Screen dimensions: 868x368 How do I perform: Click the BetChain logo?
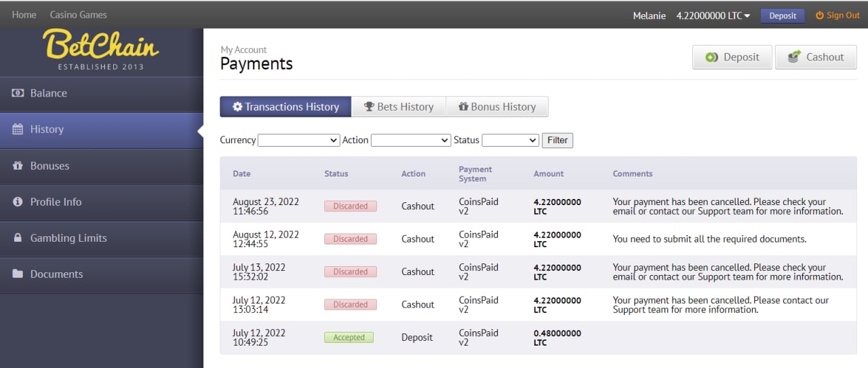pyautogui.click(x=100, y=49)
